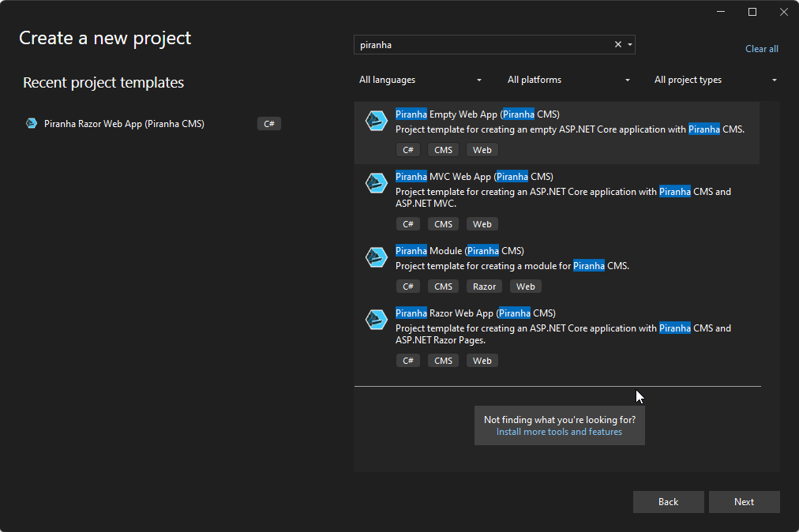Click the CMS tag on Empty Web App

[443, 149]
